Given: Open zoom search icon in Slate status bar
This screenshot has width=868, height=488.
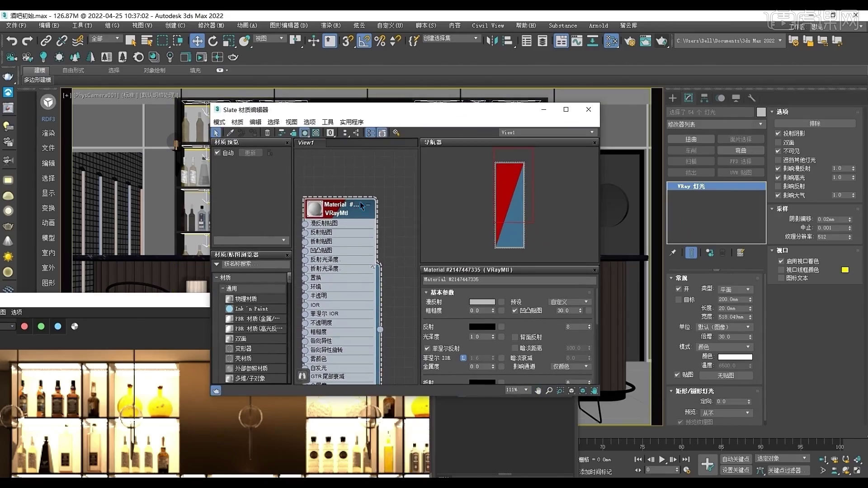Looking at the screenshot, I should [x=548, y=390].
